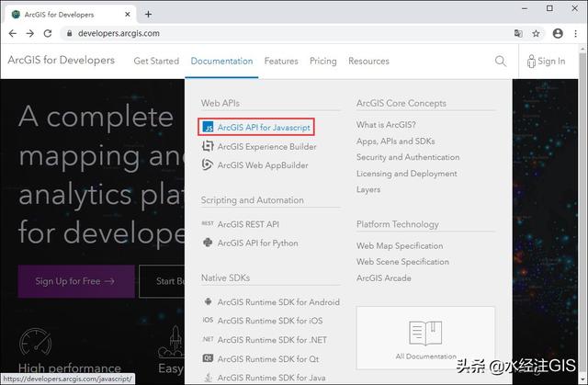Viewport: 588px width, 385px height.
Task: Click the ArcGIS Core Concepts heading
Action: pyautogui.click(x=401, y=103)
